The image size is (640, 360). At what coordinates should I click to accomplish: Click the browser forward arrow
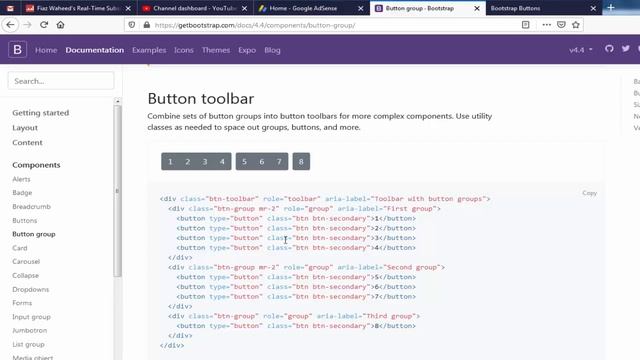point(27,25)
